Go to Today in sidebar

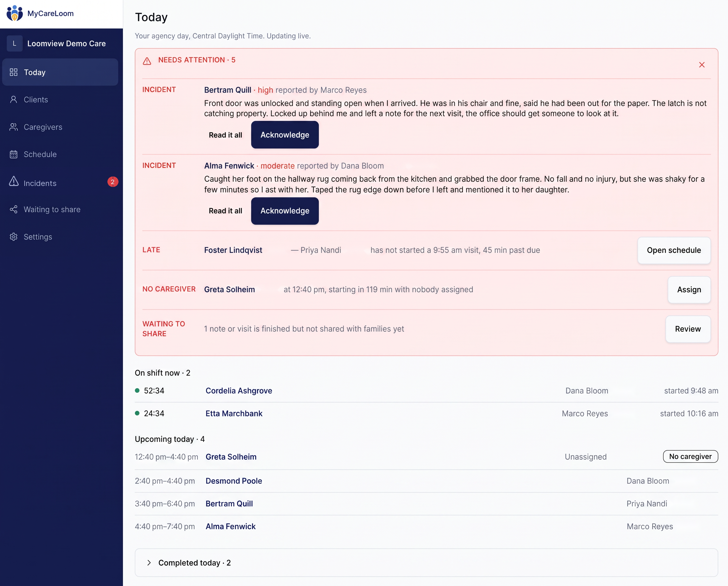[60, 72]
